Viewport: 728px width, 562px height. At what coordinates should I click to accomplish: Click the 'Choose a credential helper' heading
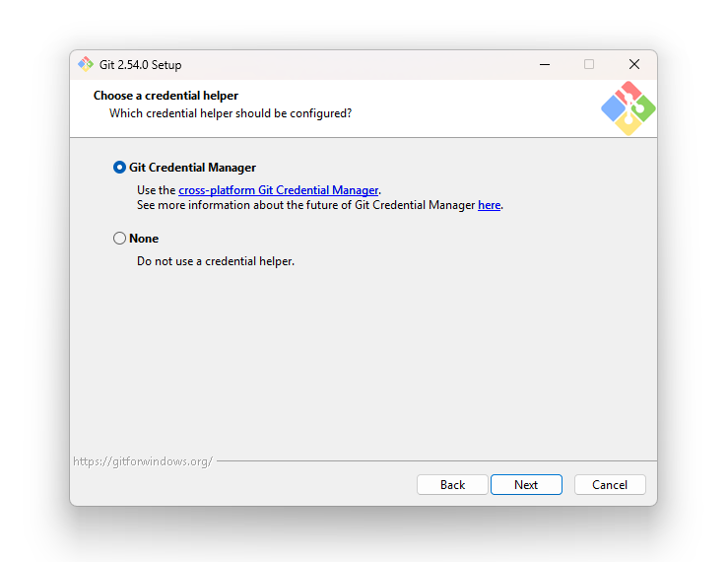165,96
